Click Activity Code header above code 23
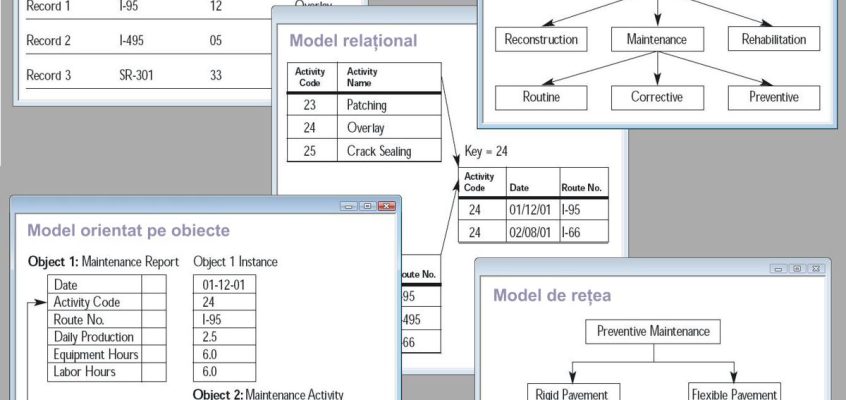This screenshot has height=400, width=846. [x=310, y=77]
